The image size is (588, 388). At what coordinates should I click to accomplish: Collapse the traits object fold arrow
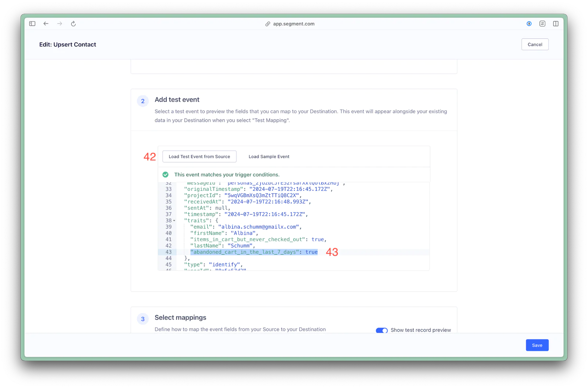pyautogui.click(x=174, y=221)
